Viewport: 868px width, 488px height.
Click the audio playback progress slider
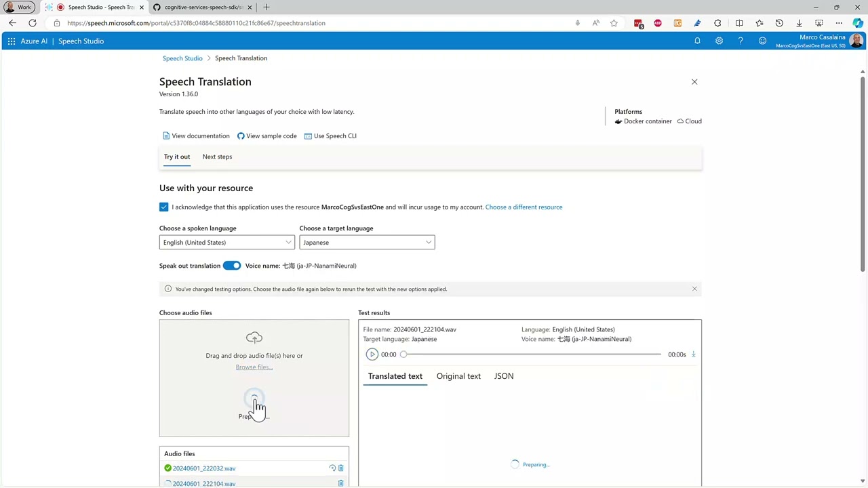coord(532,354)
